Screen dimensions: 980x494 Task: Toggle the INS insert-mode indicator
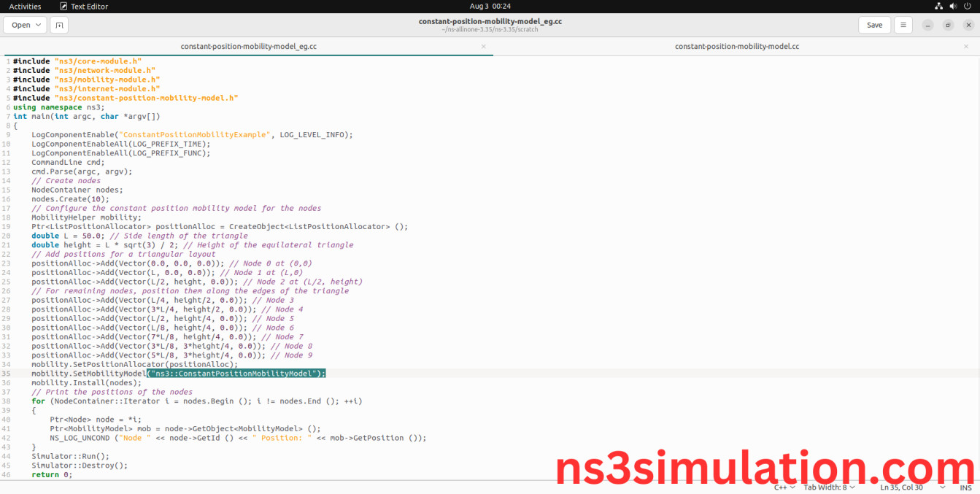tap(965, 487)
